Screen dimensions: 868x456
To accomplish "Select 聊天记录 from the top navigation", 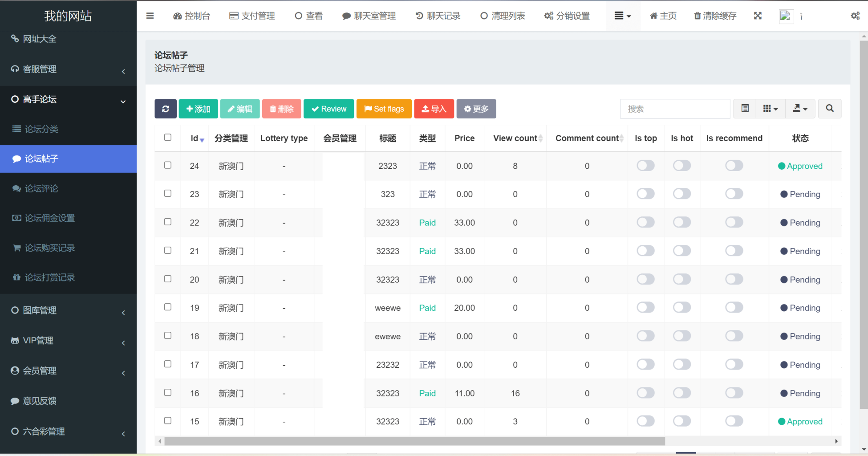I will tap(438, 16).
